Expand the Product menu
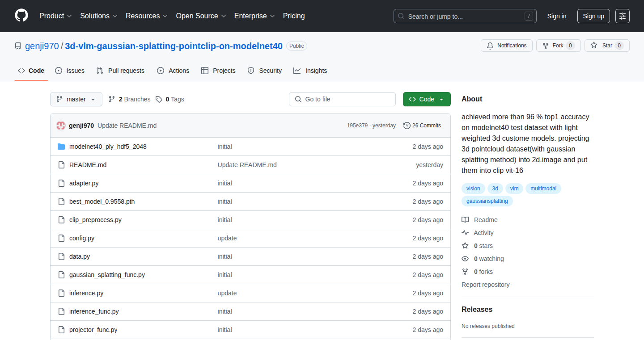Image resolution: width=644 pixels, height=340 pixels. (55, 16)
